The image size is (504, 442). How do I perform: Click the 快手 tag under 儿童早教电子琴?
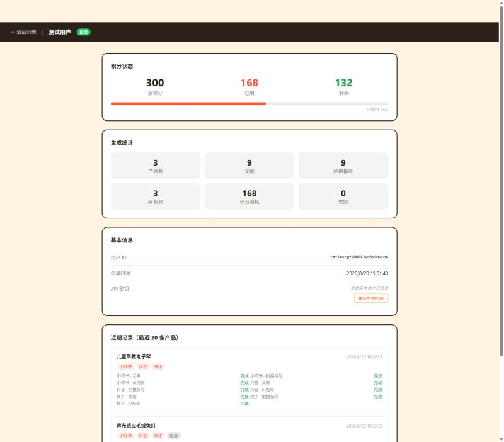click(x=158, y=367)
